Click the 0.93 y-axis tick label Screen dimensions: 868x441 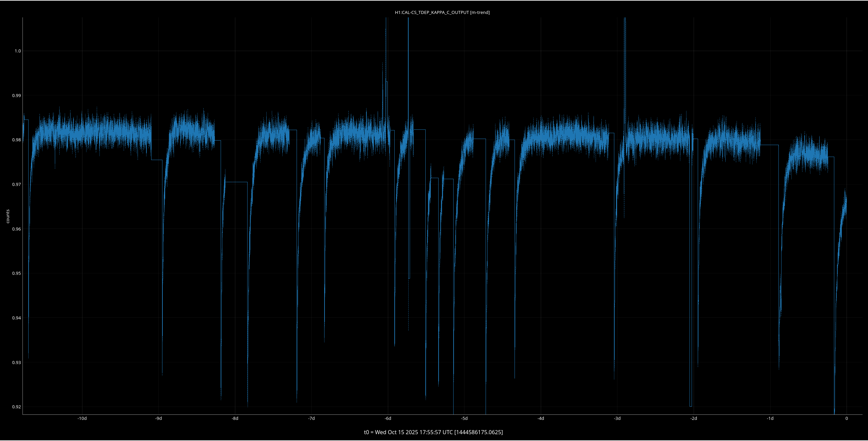[16, 363]
